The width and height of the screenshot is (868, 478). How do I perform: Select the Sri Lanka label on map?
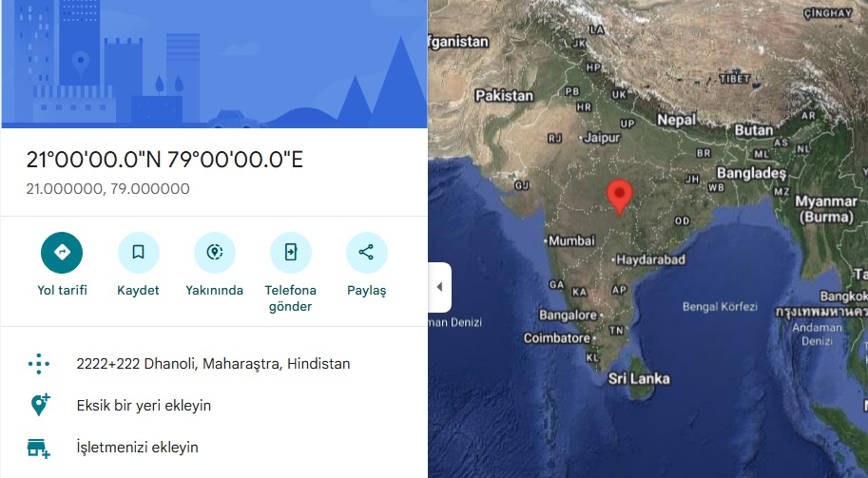639,379
